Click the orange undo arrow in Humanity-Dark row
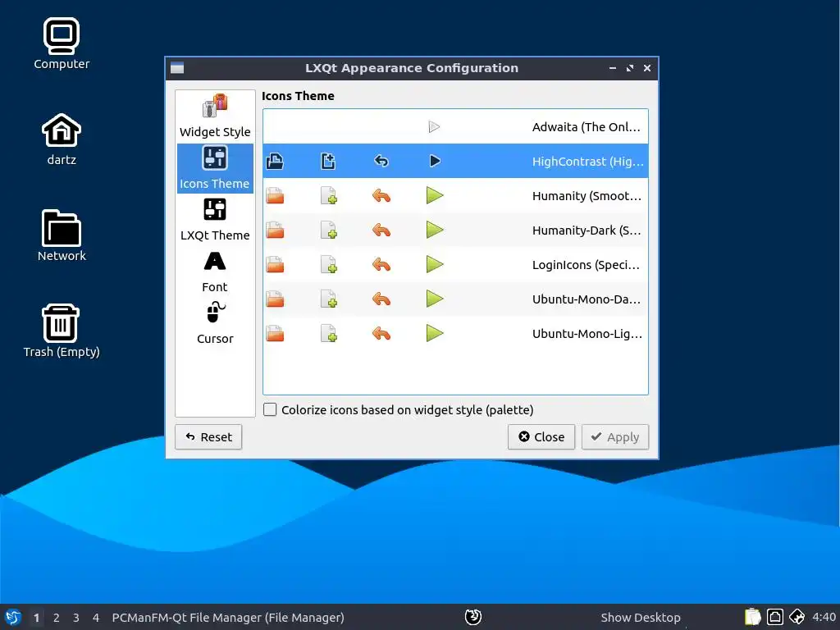Image resolution: width=840 pixels, height=630 pixels. [381, 230]
